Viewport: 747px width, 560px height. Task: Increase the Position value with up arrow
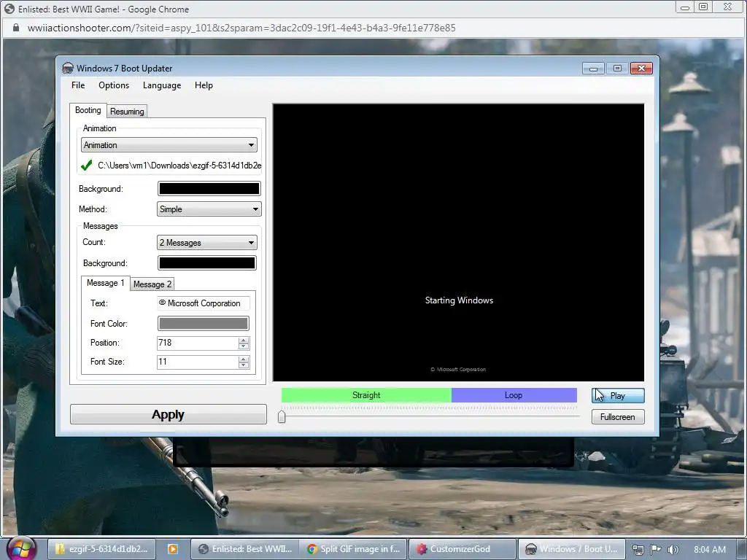[244, 340]
